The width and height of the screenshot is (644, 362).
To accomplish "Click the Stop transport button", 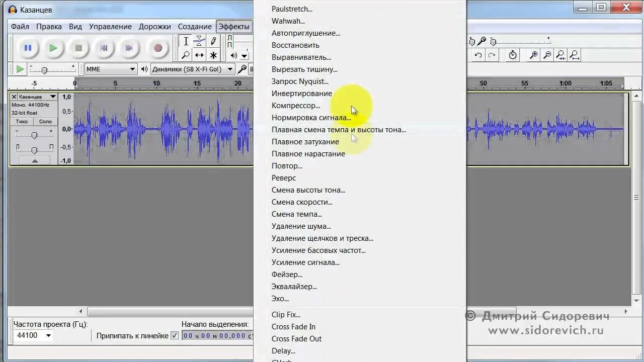I will pyautogui.click(x=78, y=48).
